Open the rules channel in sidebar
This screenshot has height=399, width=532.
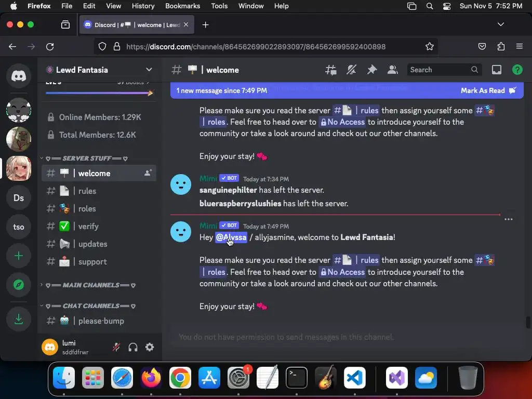pos(99,191)
